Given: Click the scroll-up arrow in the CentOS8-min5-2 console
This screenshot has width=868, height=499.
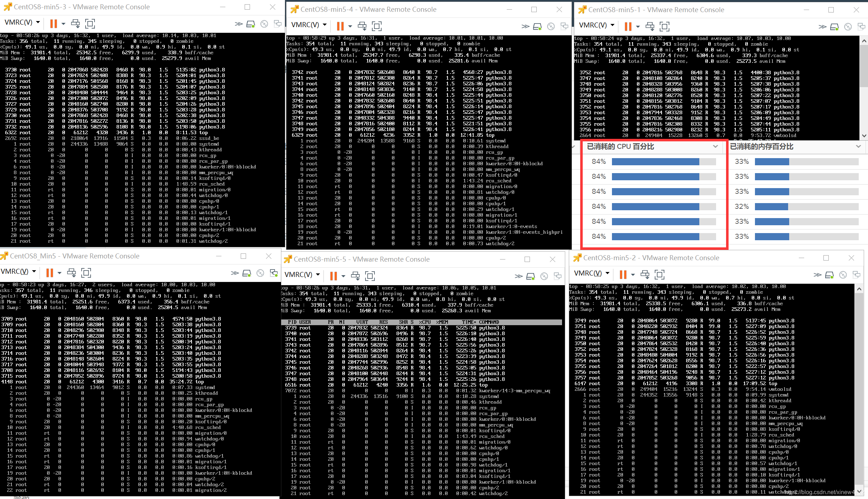Looking at the screenshot, I should [859, 289].
